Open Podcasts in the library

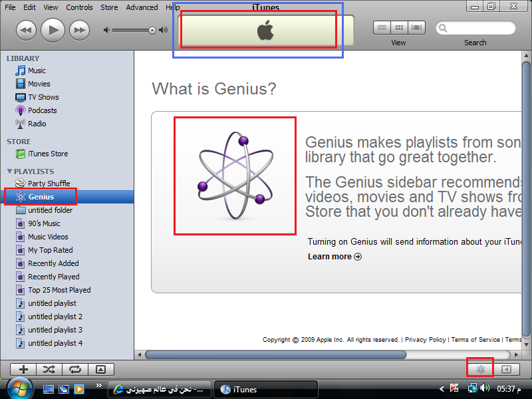pos(36,110)
